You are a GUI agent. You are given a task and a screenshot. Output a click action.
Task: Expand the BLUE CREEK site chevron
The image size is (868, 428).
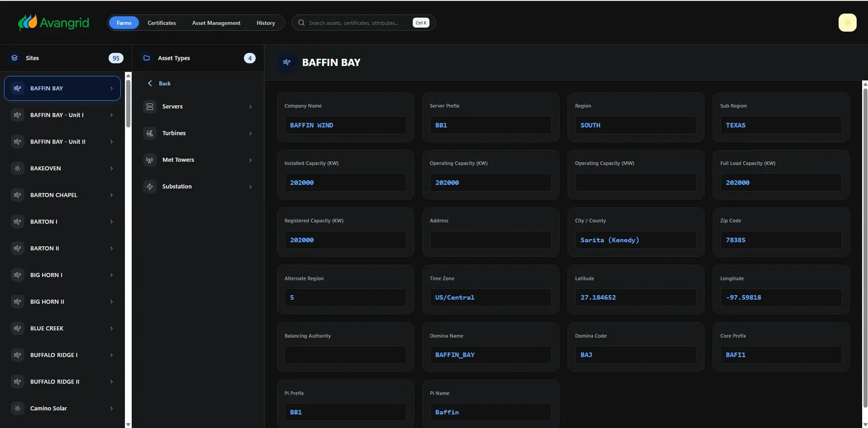(111, 328)
